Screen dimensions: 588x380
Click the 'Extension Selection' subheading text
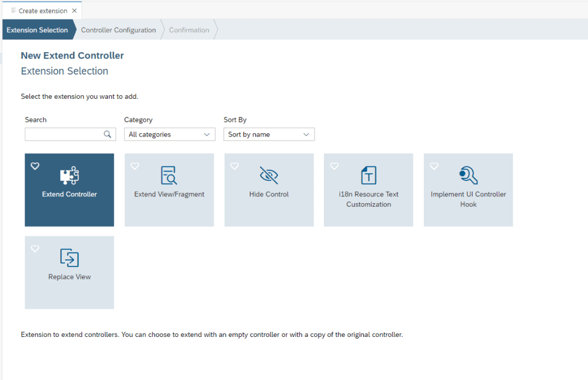click(64, 71)
